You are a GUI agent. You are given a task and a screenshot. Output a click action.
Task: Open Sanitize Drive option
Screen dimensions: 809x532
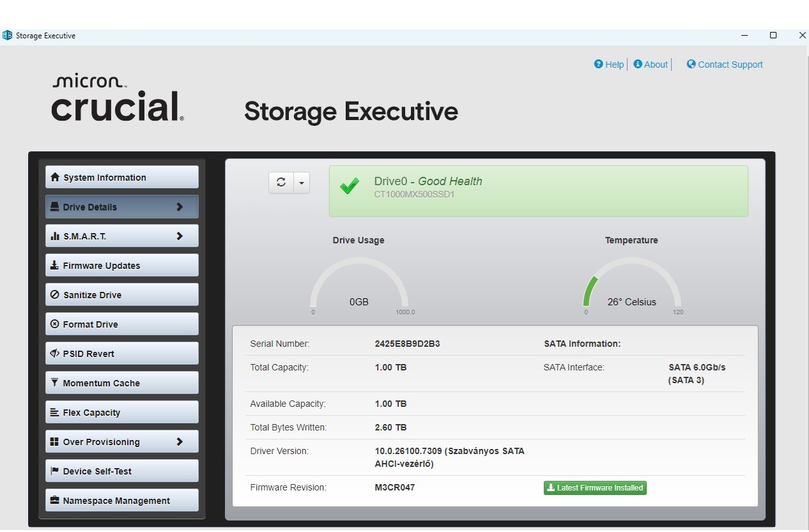pyautogui.click(x=122, y=295)
